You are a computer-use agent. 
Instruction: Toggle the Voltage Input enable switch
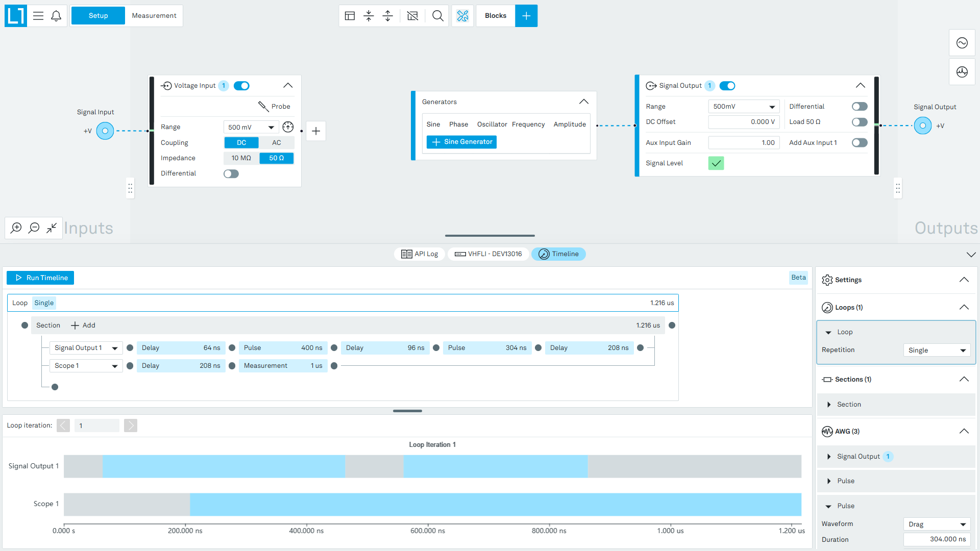coord(241,86)
